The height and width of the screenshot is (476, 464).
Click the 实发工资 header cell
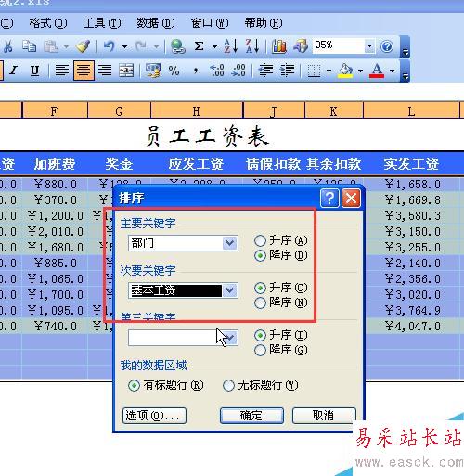coord(411,164)
